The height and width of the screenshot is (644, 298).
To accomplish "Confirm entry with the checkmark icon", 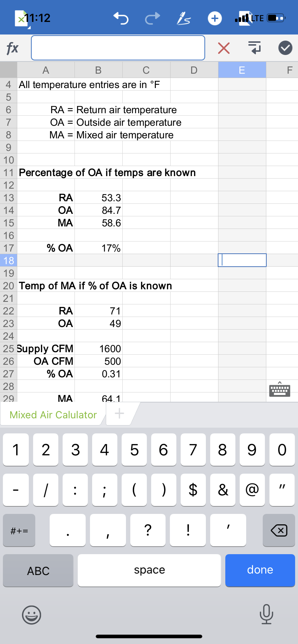I will 285,48.
